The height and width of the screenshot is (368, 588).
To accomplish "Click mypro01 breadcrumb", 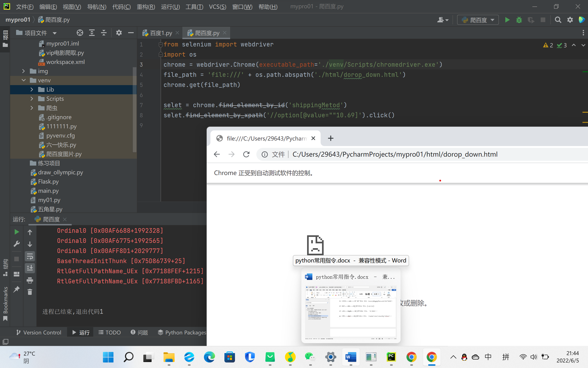I will click(x=18, y=20).
